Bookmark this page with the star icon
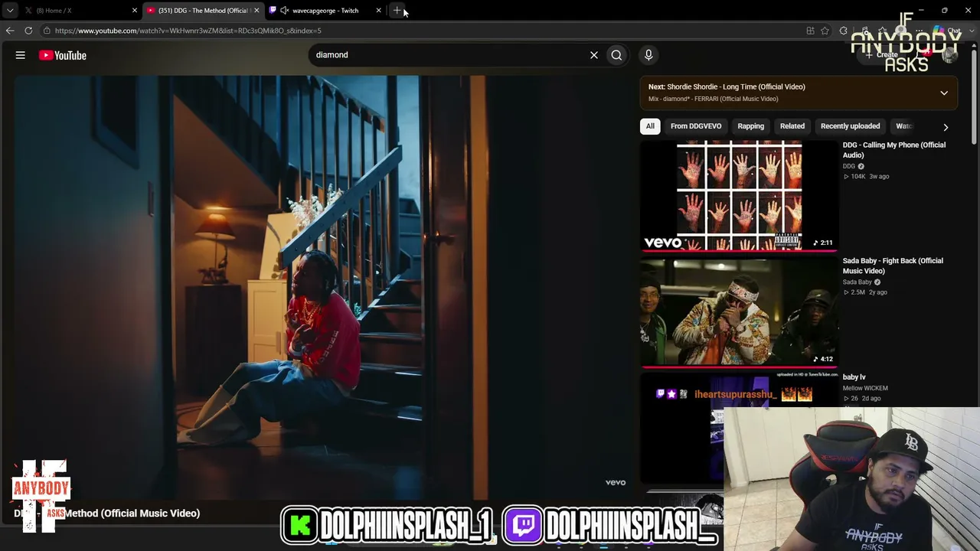The width and height of the screenshot is (980, 551). [x=825, y=31]
